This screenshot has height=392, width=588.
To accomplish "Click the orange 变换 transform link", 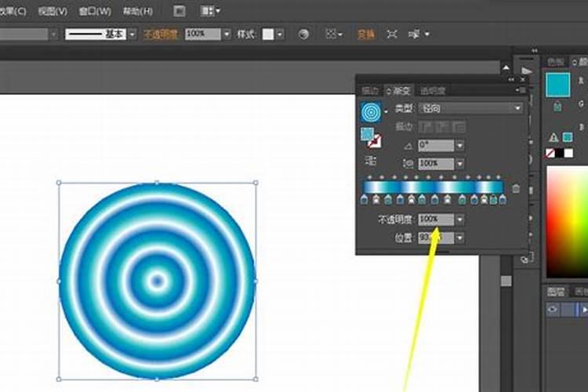I will [x=366, y=34].
